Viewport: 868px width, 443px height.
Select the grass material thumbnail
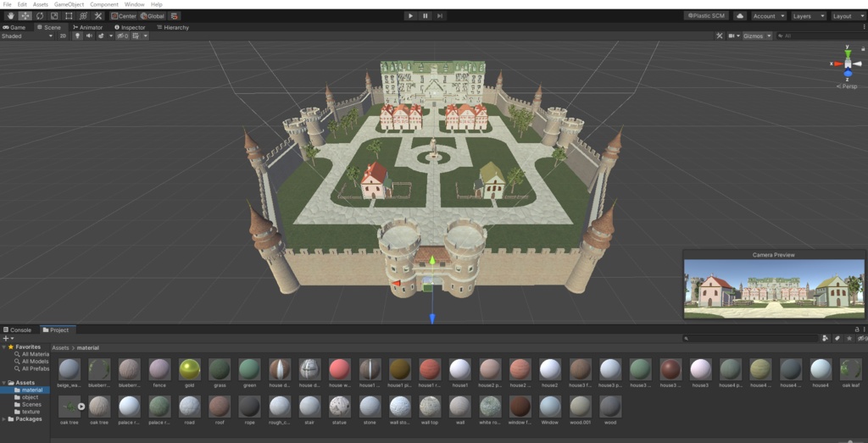click(220, 369)
